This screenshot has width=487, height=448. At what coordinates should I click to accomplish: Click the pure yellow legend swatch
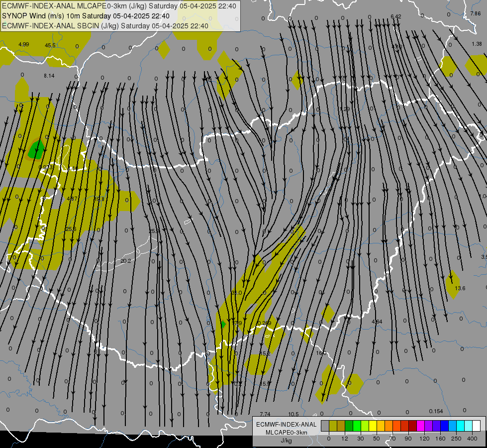[x=373, y=426]
